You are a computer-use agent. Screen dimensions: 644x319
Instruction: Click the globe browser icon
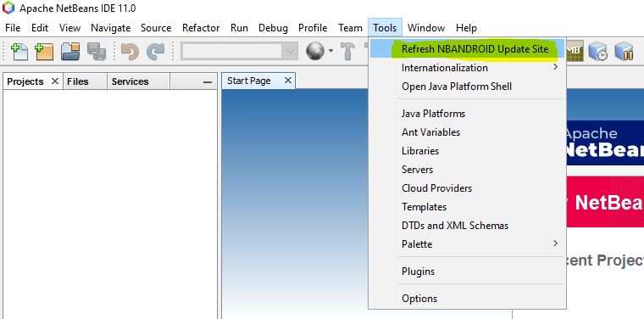[x=315, y=52]
